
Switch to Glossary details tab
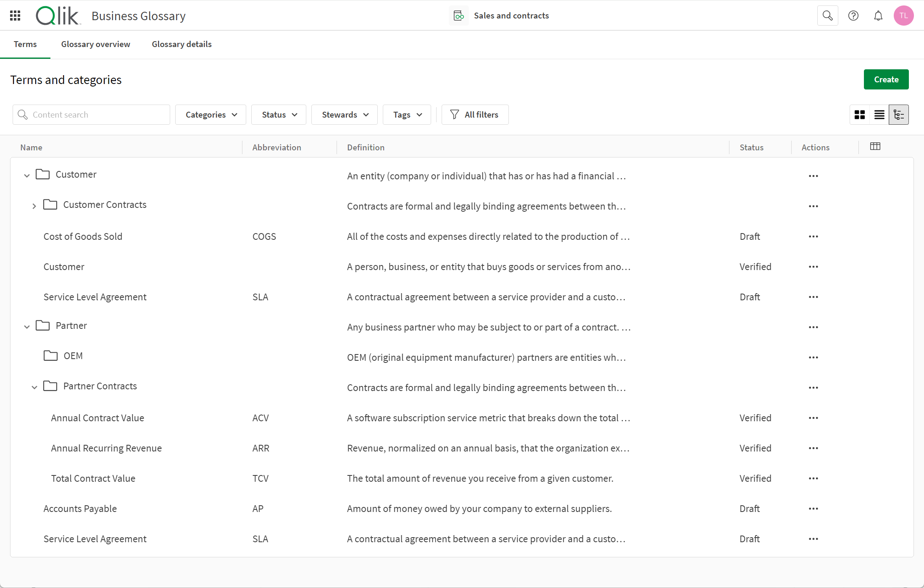pos(182,44)
